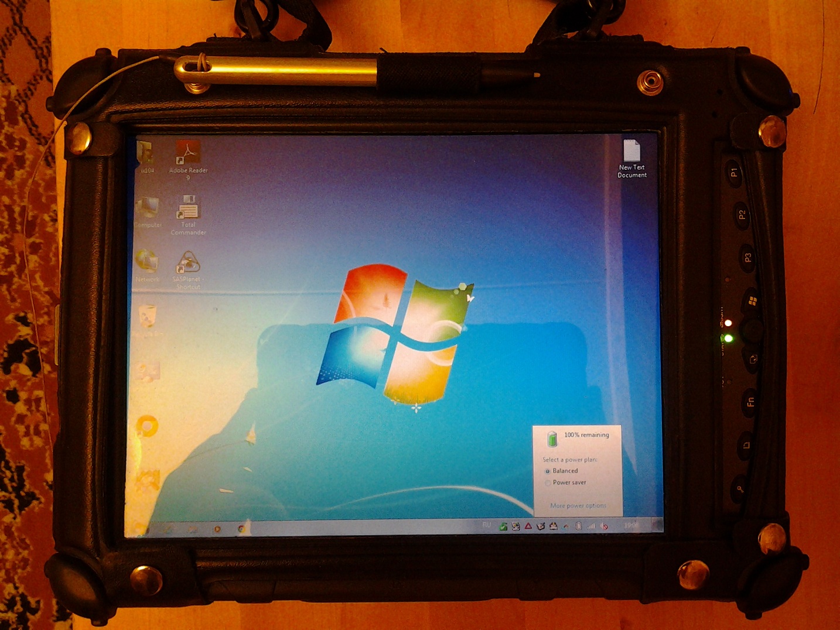The width and height of the screenshot is (840, 630).
Task: Select the Recycle Bin desktop icon
Action: [x=147, y=321]
